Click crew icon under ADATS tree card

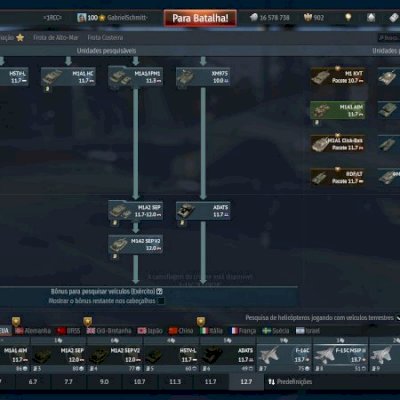tap(182, 223)
